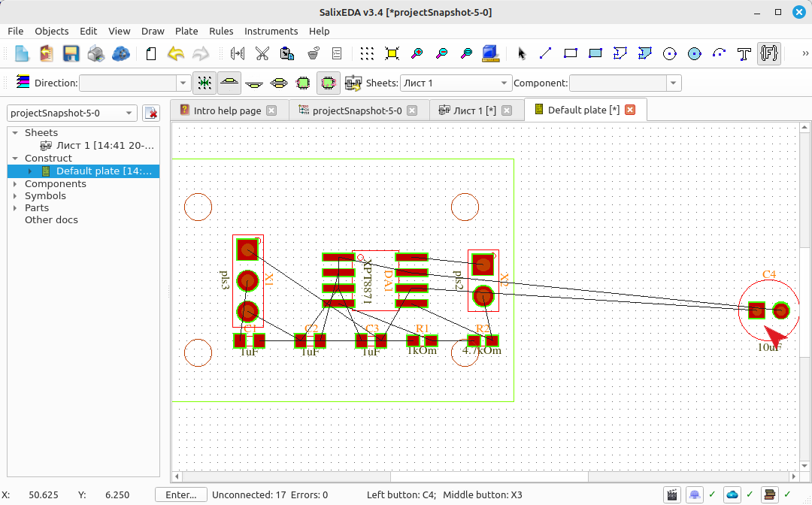Open the clapperboard icon in status bar
The width and height of the screenshot is (812, 505).
point(672,494)
